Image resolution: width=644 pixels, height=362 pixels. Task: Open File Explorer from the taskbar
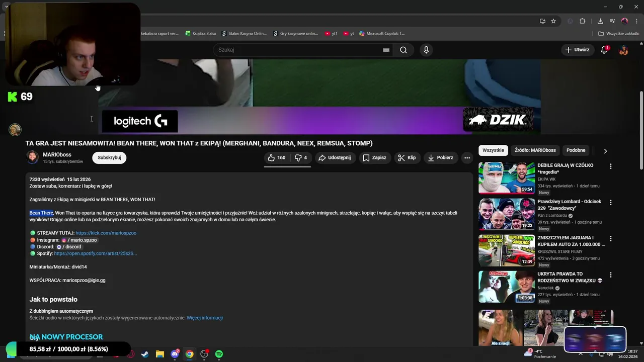[159, 354]
